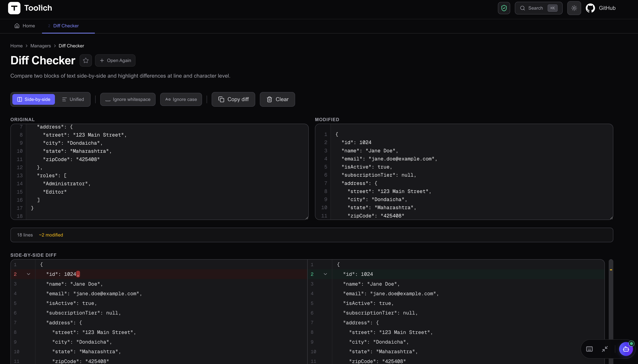Click the columns icon on Side-by-side
The width and height of the screenshot is (638, 364).
tap(19, 99)
